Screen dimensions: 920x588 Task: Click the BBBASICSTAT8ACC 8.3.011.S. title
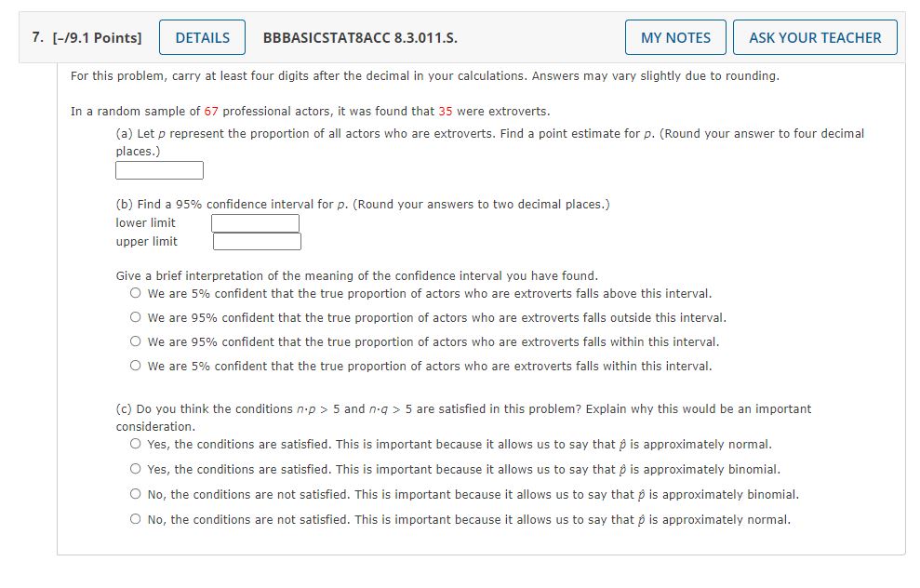(x=358, y=37)
